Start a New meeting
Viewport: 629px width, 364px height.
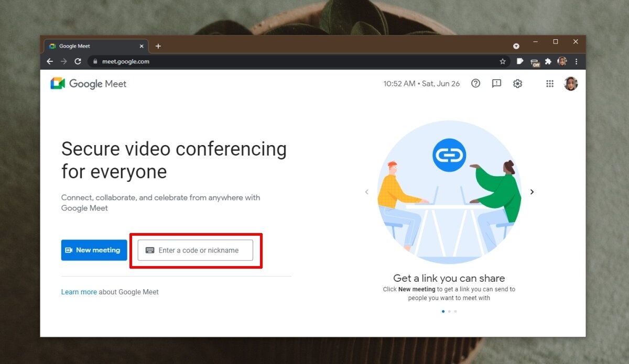[x=94, y=250]
